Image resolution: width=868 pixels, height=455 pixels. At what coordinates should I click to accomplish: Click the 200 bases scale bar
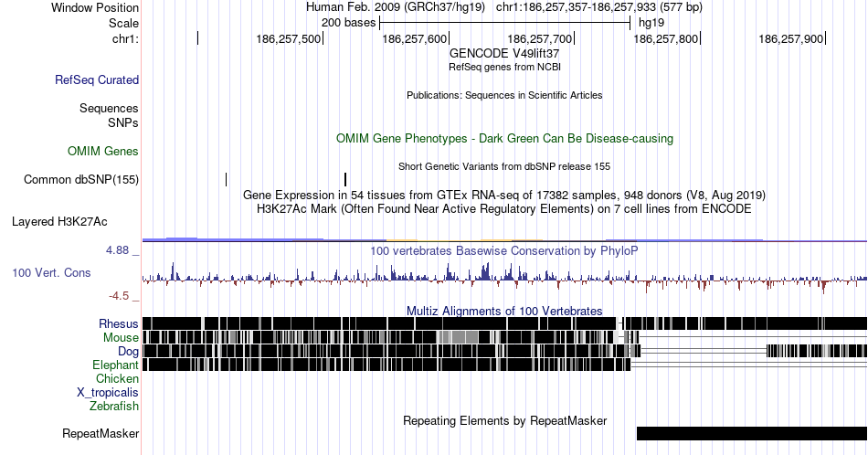(504, 23)
